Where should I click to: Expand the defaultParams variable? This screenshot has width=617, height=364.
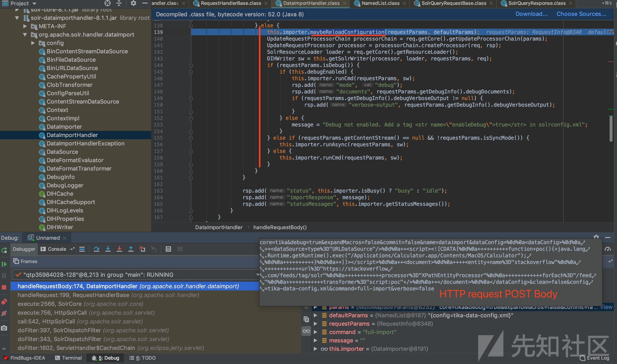click(315, 315)
